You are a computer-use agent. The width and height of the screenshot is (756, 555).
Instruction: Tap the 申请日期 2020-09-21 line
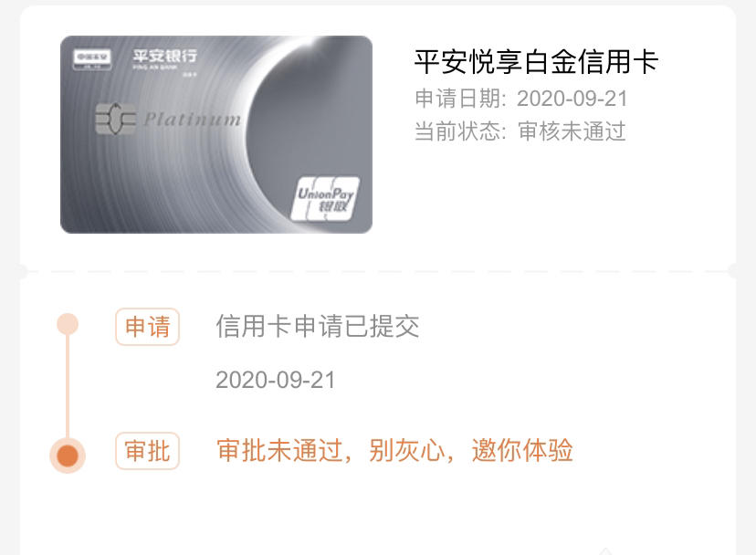(521, 99)
